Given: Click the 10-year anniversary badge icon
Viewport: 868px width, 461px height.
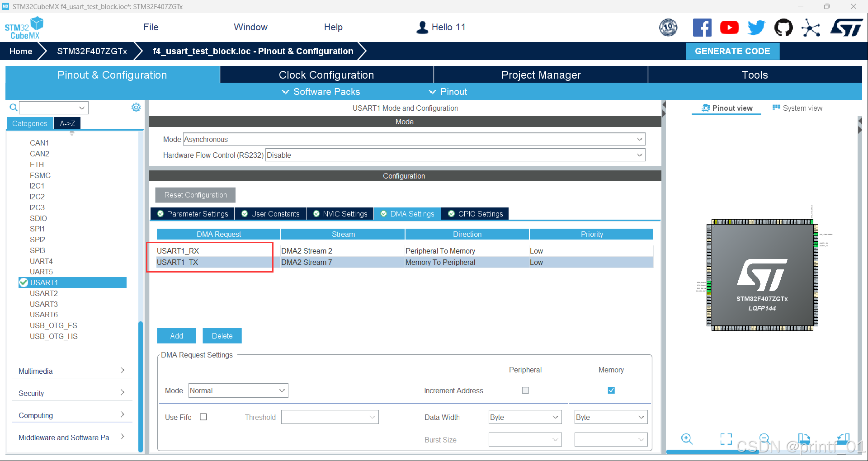Looking at the screenshot, I should pyautogui.click(x=668, y=28).
